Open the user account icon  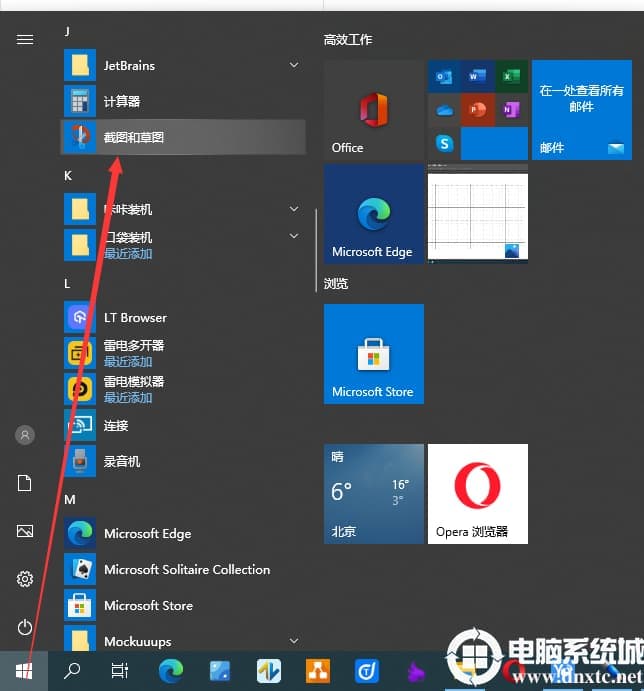pyautogui.click(x=25, y=435)
